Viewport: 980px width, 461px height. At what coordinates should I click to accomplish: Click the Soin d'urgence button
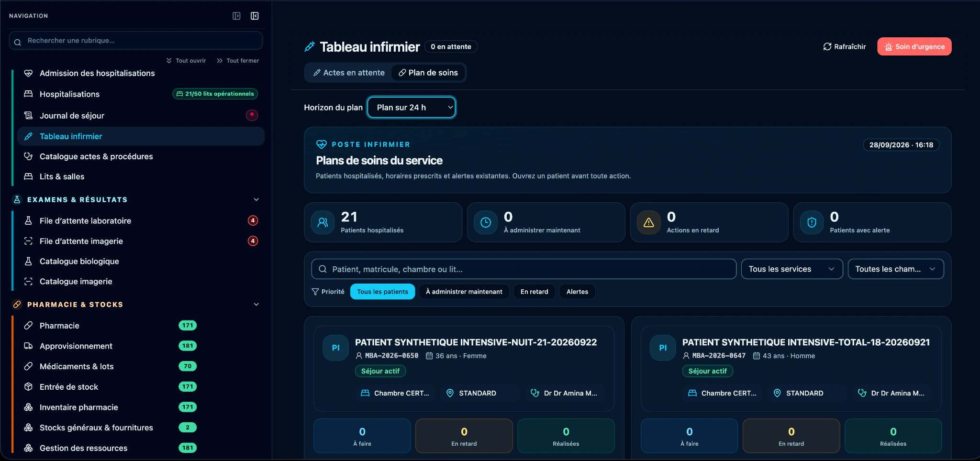point(914,46)
